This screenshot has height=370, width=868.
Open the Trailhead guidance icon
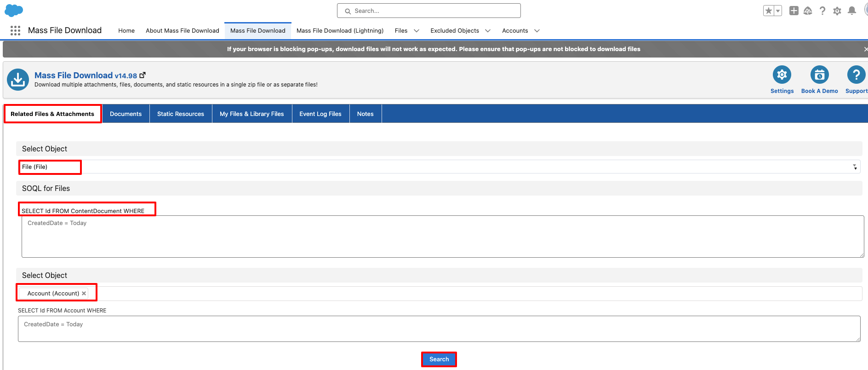[x=808, y=11]
